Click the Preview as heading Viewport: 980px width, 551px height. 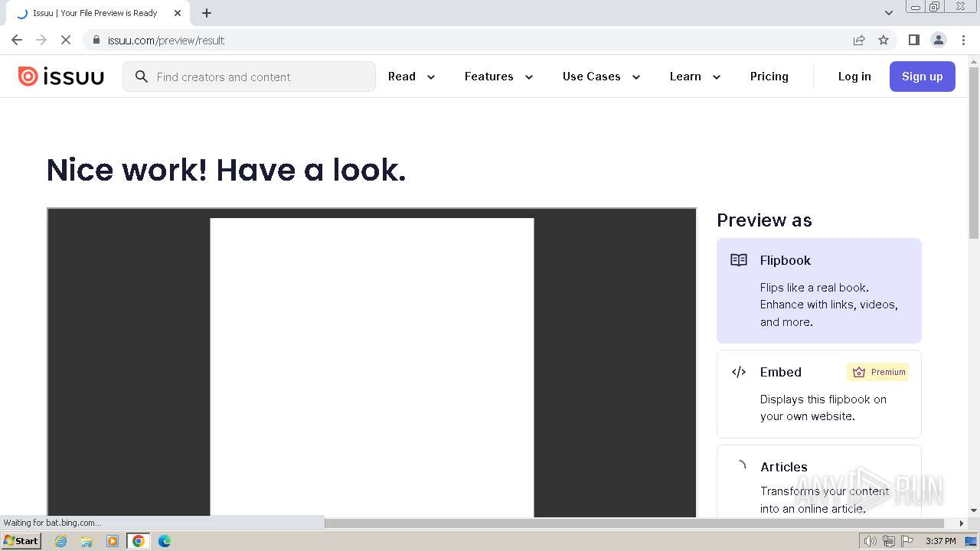coord(764,220)
